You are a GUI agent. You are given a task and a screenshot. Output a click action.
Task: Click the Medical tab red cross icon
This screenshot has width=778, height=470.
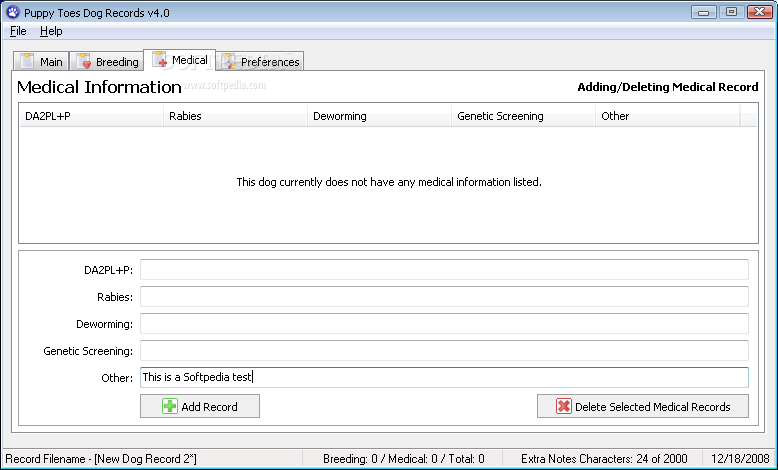160,59
